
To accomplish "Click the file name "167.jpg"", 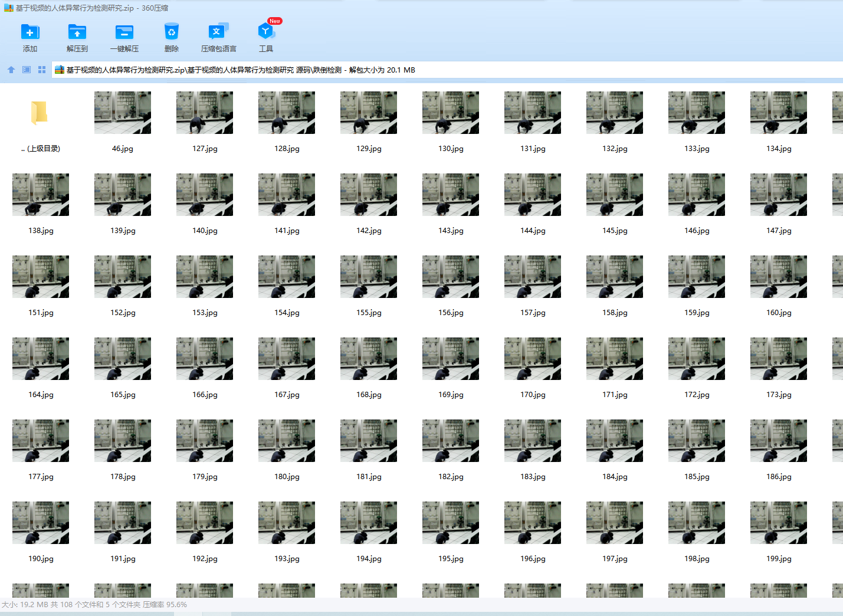I will (x=287, y=395).
